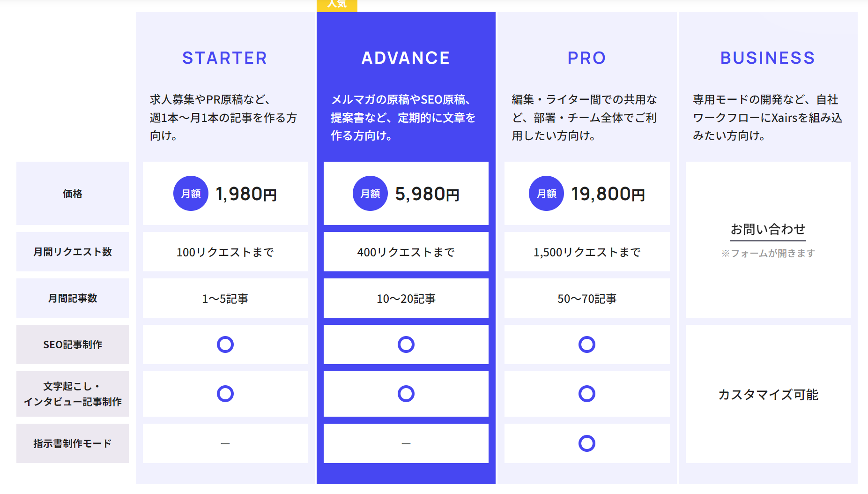868x494 pixels.
Task: Click the 400リクエストまで cell under ADVANCE
Action: pos(406,252)
